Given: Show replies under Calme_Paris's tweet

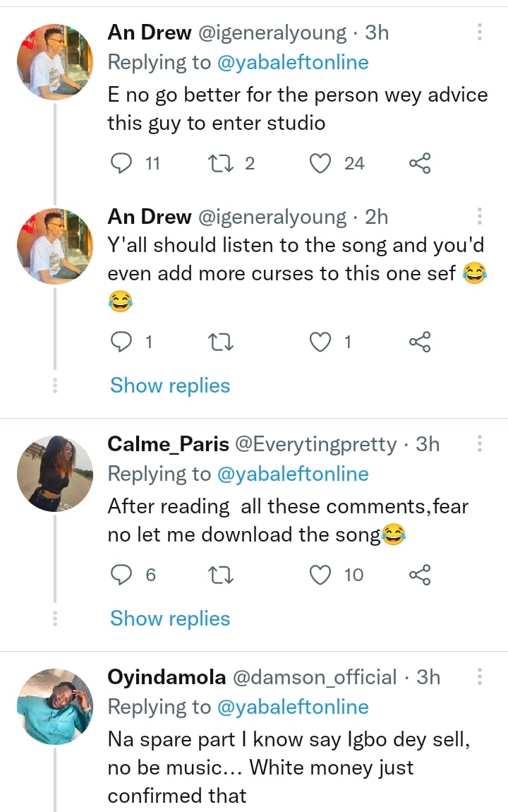Looking at the screenshot, I should pos(170,619).
